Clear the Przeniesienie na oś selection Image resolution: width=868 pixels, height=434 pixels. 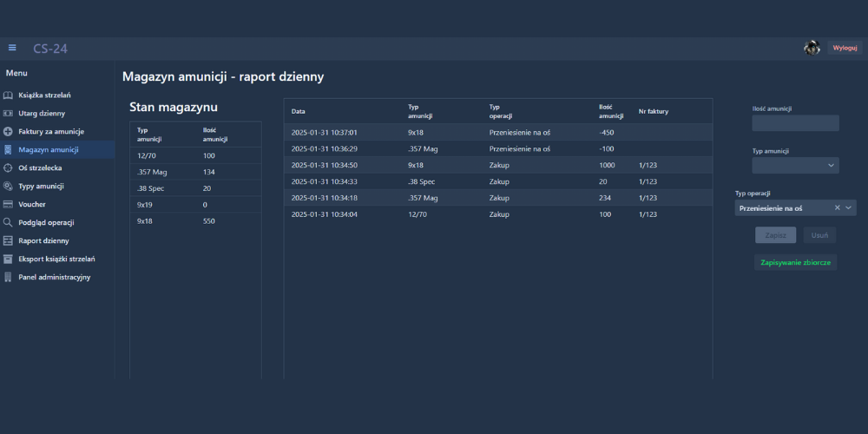[837, 208]
